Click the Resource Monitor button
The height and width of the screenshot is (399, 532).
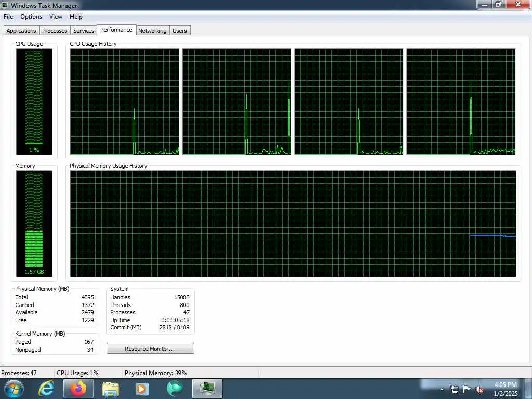[x=150, y=349]
